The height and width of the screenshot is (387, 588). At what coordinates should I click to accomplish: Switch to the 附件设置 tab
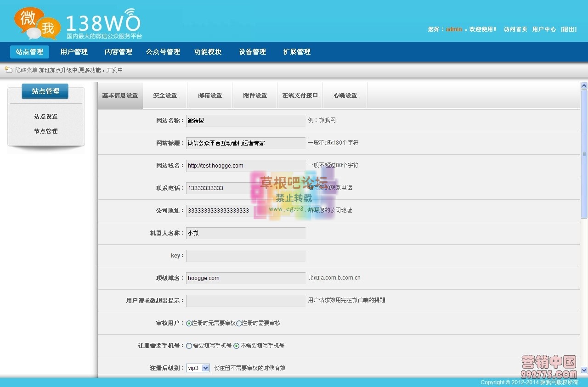(255, 95)
